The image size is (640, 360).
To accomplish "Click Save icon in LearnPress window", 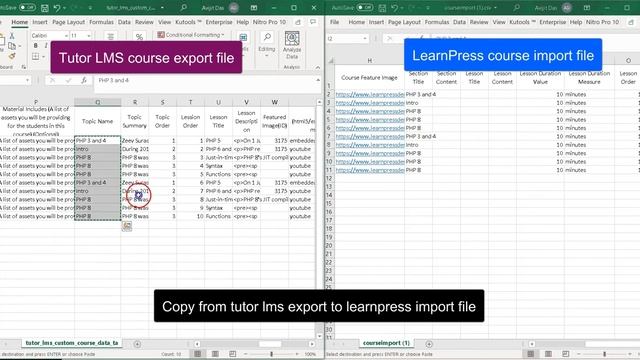I will click(382, 8).
